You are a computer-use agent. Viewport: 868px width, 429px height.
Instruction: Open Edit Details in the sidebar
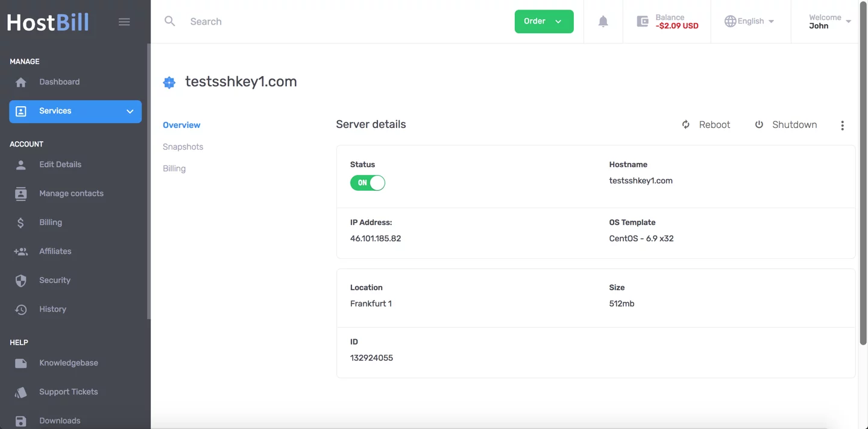(x=60, y=165)
